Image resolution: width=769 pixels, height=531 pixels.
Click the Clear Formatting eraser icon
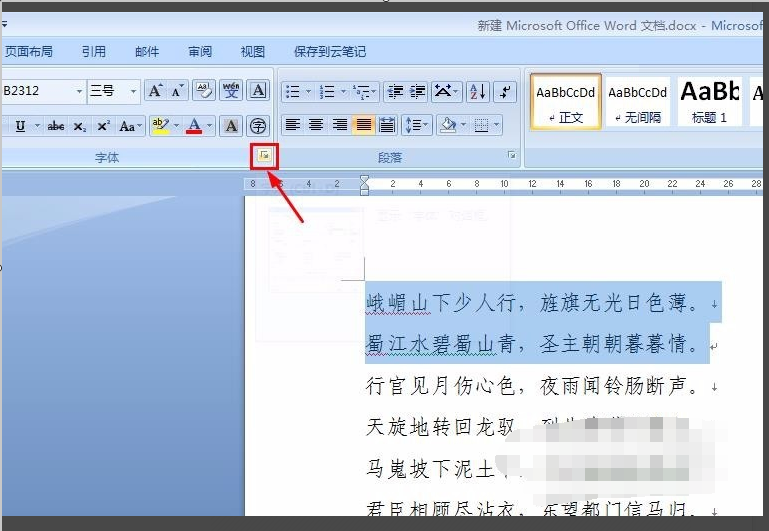point(204,91)
